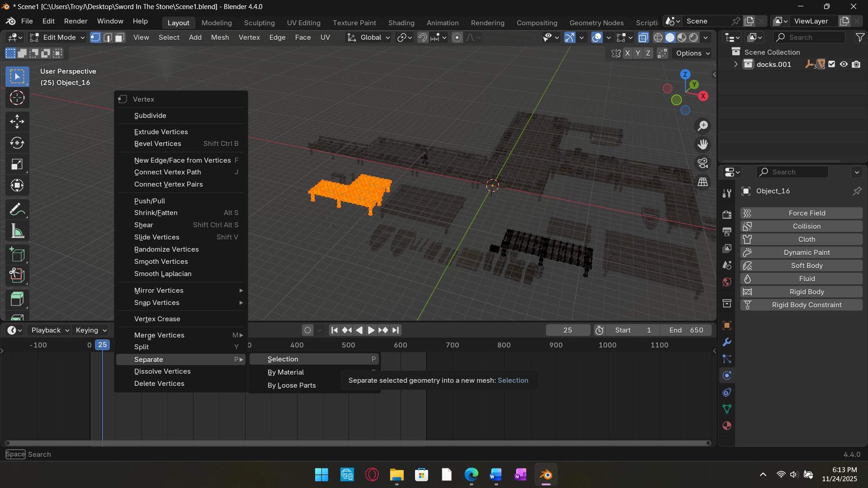The image size is (868, 488).
Task: Toggle snapping magnet in header
Action: pos(423,38)
